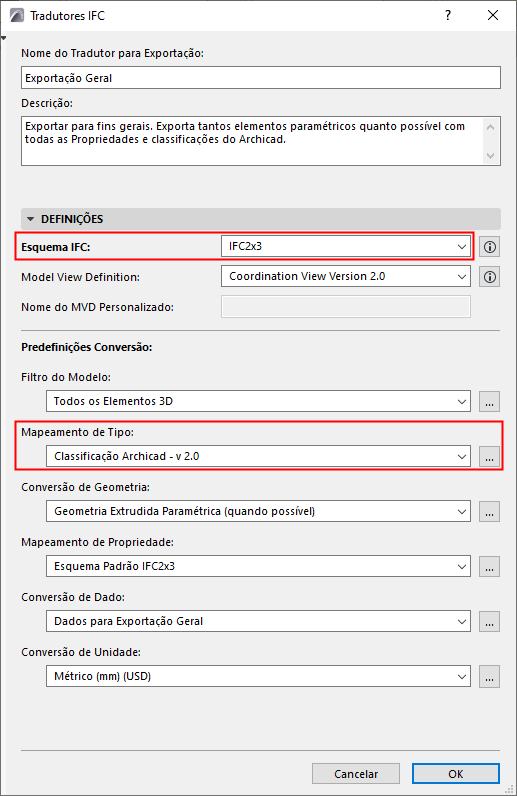
Task: Open Conversão de Geometria ellipsis button
Action: pyautogui.click(x=490, y=511)
